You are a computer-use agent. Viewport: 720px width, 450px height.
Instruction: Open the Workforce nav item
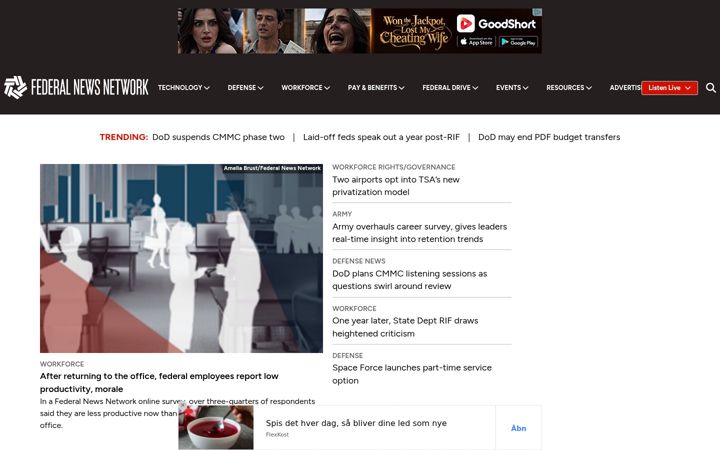pos(302,88)
